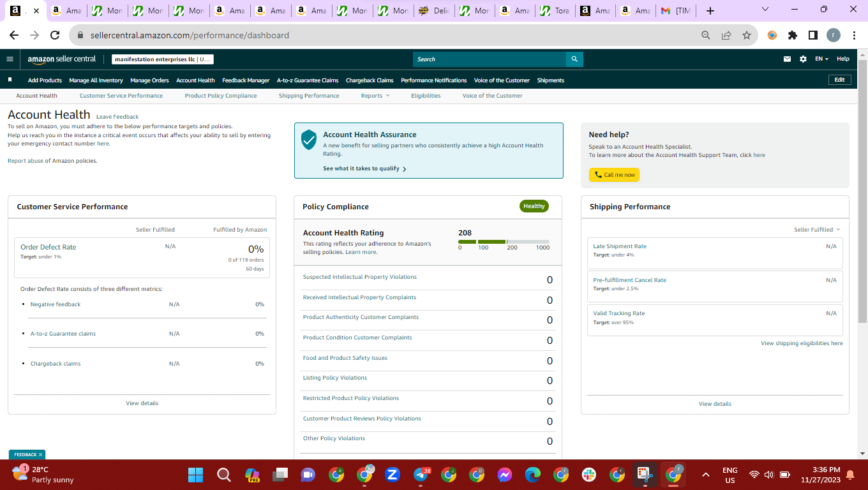
Task: Click the Amazon Seller Central logo
Action: coord(62,59)
